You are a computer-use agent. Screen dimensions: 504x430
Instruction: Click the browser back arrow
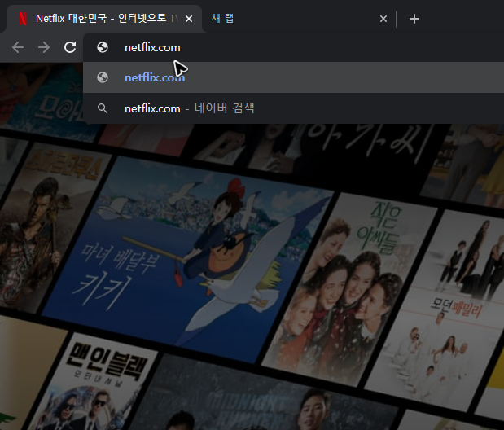18,47
